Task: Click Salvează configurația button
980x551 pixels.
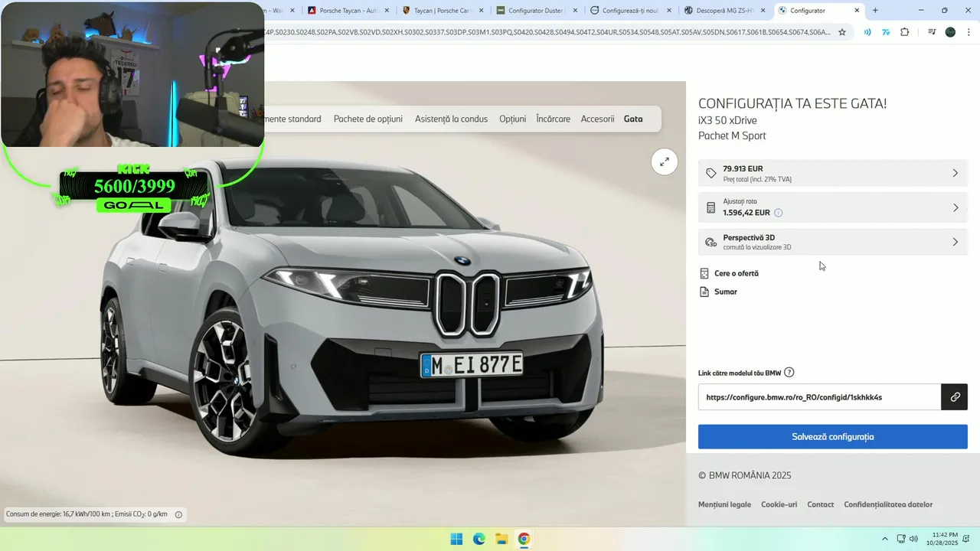Action: click(833, 437)
